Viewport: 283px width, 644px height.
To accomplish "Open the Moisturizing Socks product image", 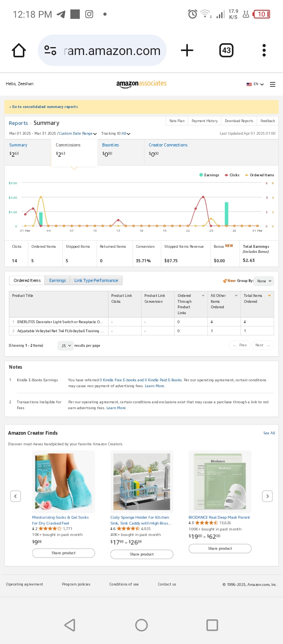I will point(63,482).
